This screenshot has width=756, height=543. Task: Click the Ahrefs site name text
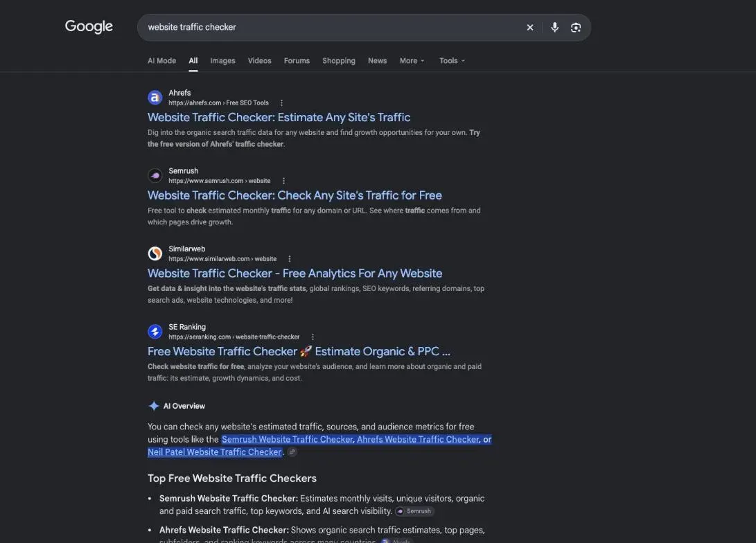179,93
